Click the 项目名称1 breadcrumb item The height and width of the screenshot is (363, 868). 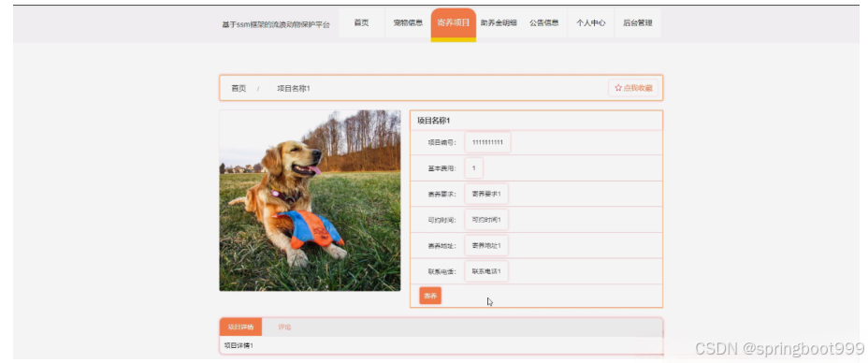(294, 89)
